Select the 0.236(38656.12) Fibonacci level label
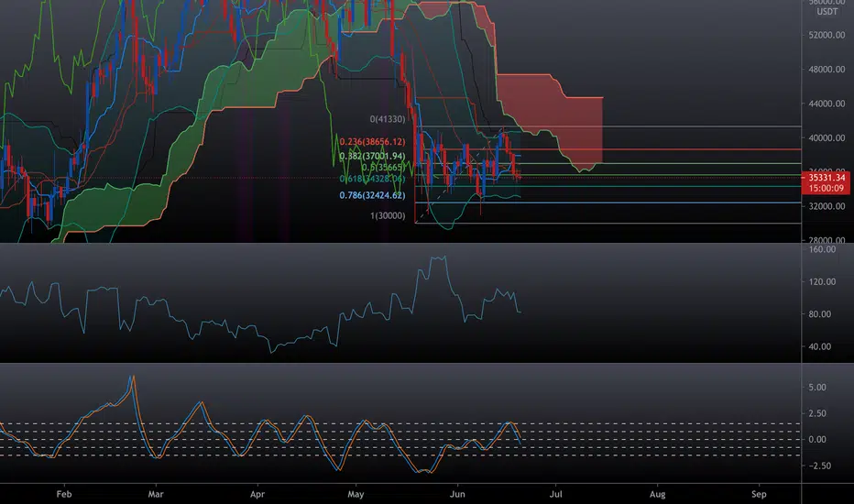The image size is (854, 504). point(373,142)
